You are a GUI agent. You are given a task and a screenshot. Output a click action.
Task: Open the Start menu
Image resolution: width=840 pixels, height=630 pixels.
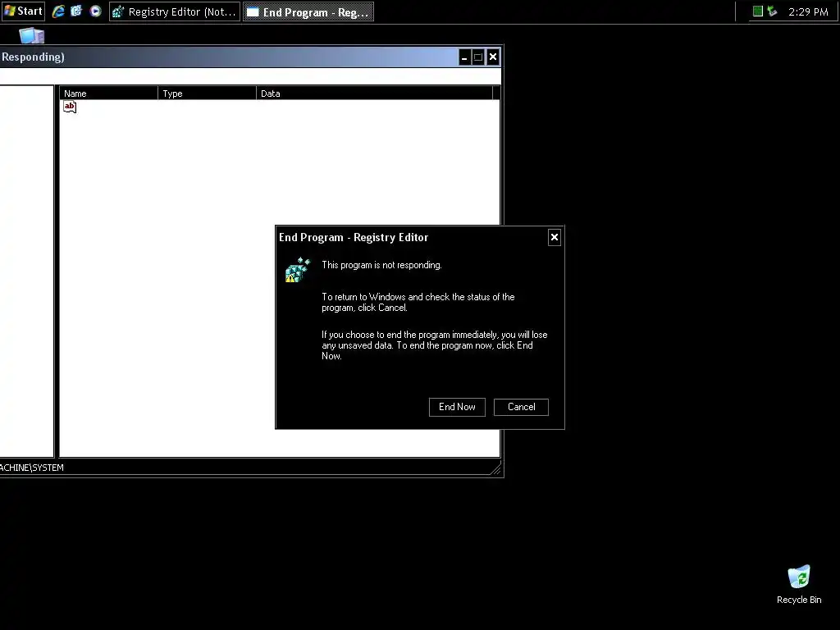coord(23,11)
